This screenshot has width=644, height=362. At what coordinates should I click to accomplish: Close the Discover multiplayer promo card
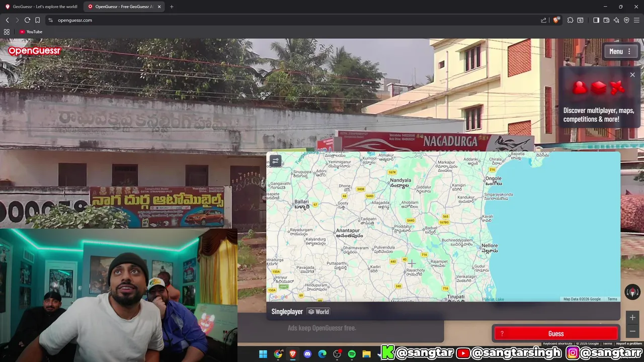(632, 75)
